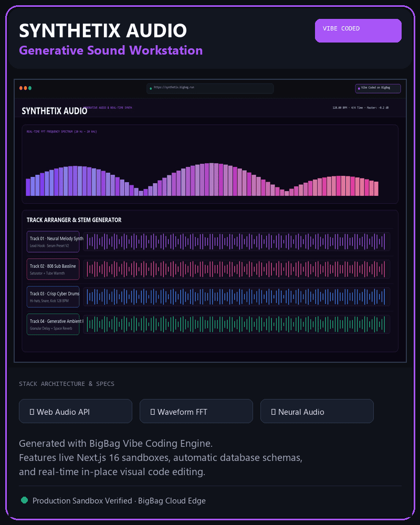420x525 pixels.
Task: Click the Lead Hook · Serum Preset V2 text
Action: tap(49, 246)
